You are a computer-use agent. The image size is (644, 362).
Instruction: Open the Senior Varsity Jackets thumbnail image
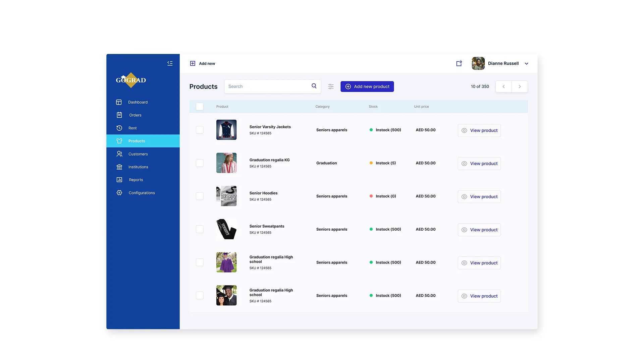pyautogui.click(x=226, y=130)
